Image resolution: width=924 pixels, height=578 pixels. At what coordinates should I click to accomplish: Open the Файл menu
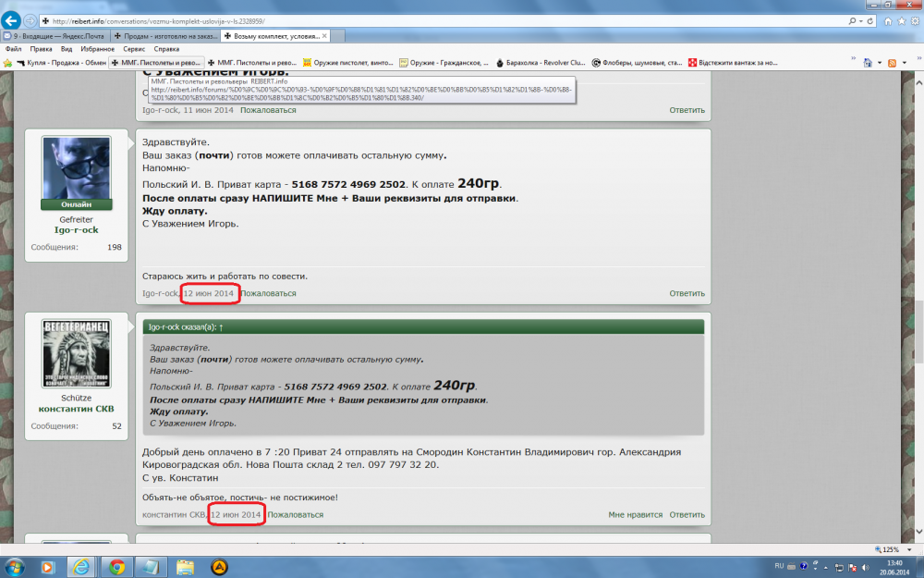13,49
